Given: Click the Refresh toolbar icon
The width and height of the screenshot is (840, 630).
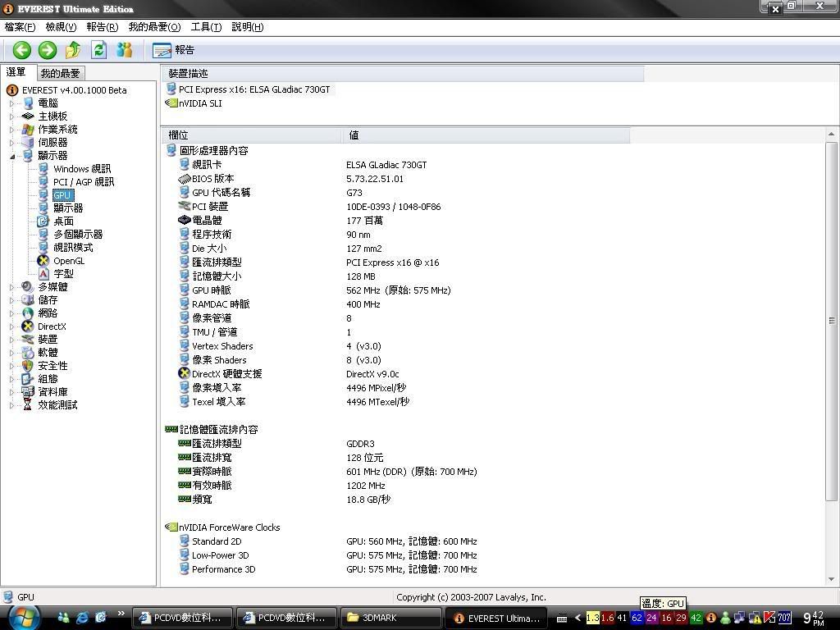Looking at the screenshot, I should coord(98,50).
